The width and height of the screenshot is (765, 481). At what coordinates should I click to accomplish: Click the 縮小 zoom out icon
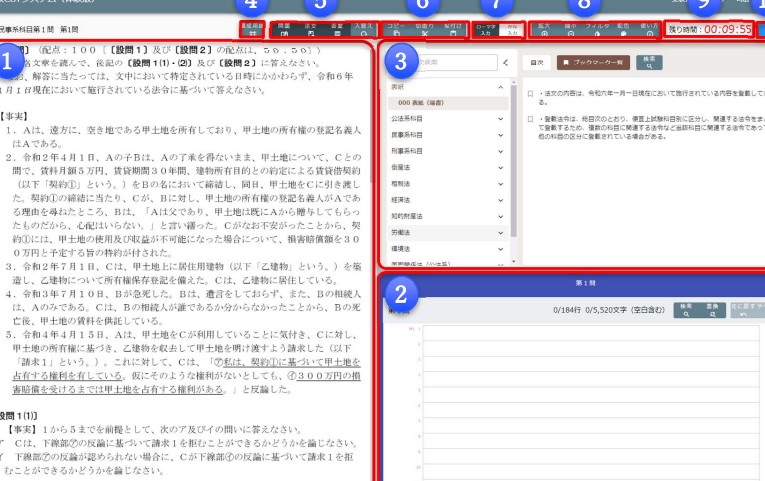tap(571, 30)
